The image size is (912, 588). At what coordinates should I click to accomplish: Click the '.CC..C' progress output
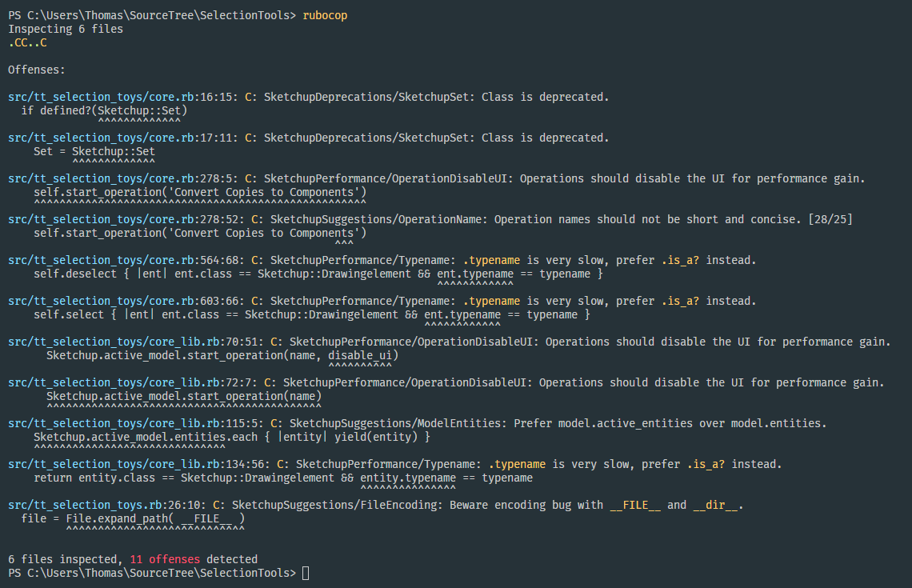click(27, 42)
